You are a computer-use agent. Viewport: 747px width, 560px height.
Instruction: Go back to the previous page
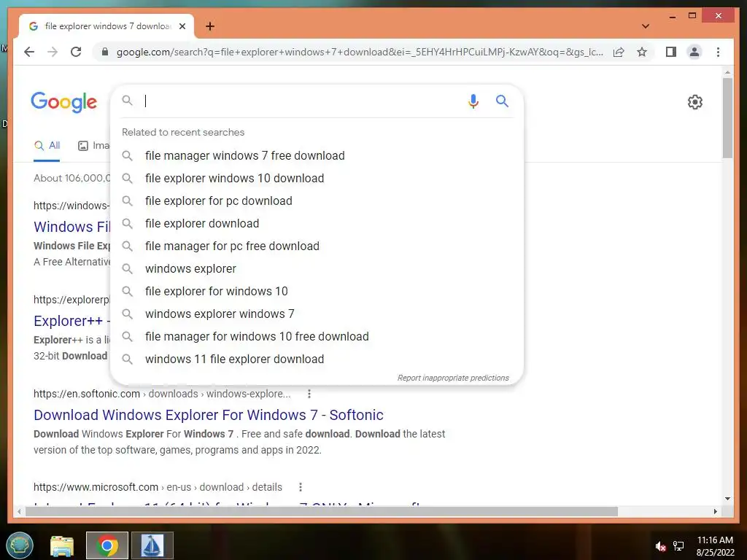29,52
